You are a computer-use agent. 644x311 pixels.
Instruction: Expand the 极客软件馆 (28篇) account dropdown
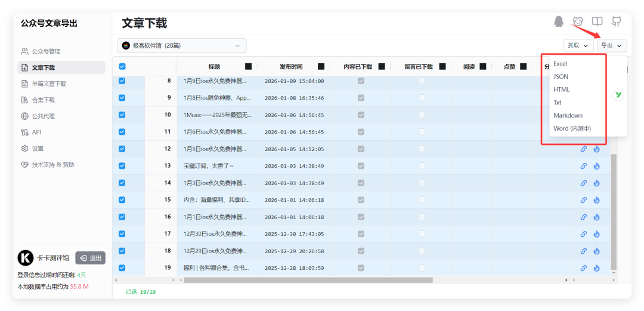tap(181, 45)
